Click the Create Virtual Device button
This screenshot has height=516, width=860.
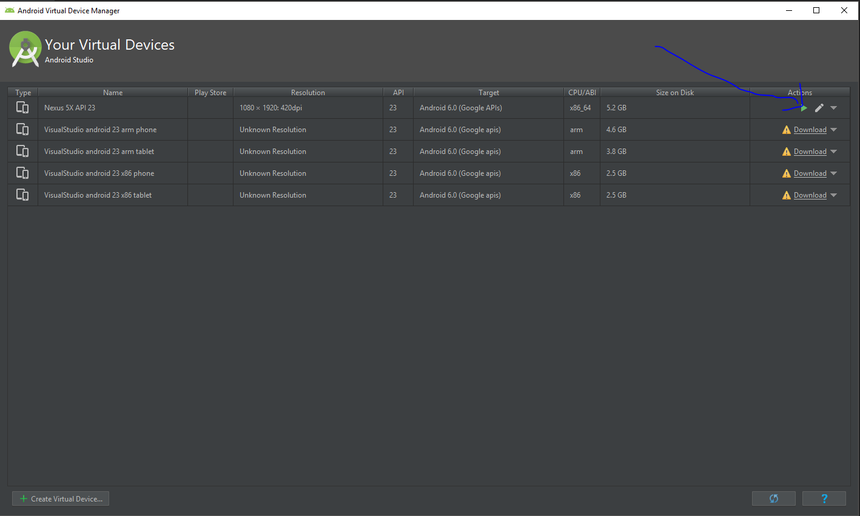pos(60,498)
